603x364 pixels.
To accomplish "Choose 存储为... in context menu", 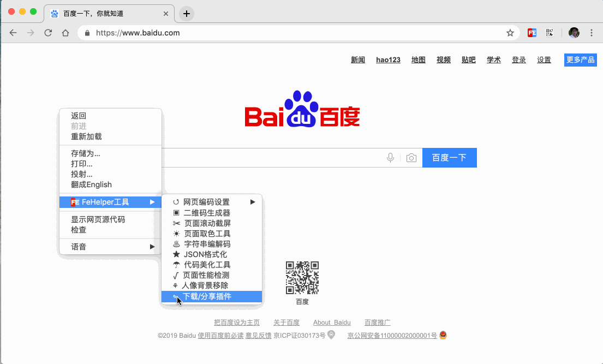I will [110, 153].
